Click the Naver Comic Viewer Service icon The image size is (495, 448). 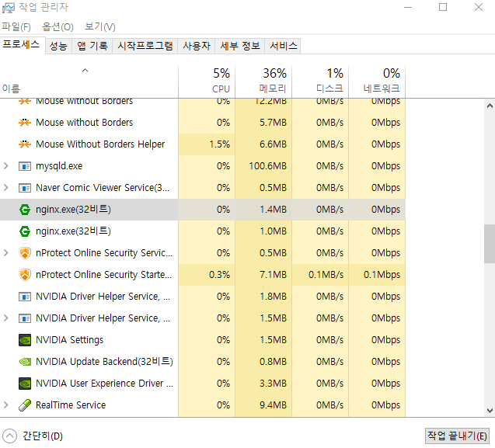25,188
